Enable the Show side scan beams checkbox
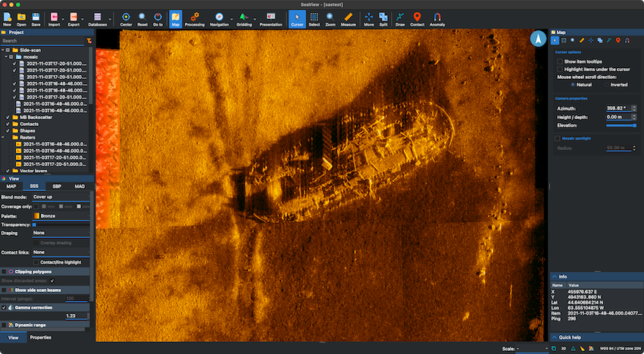Screen dimensions: 644x354 4,290
